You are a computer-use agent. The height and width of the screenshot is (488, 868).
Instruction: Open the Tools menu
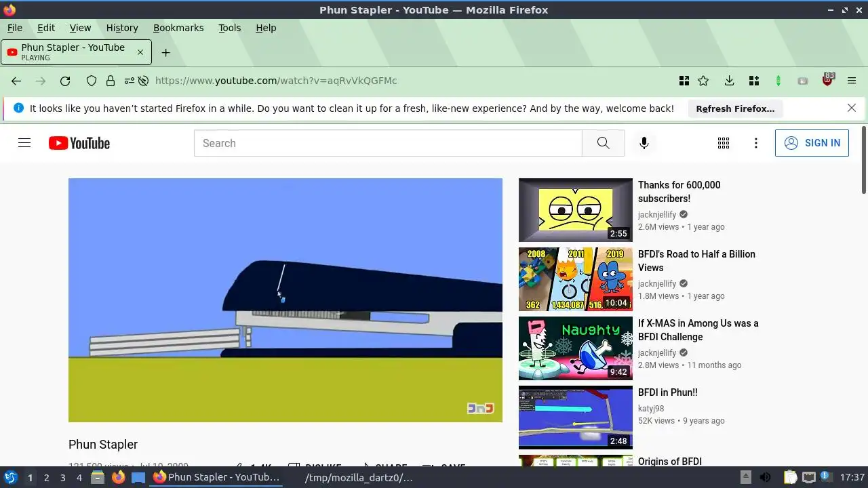pyautogui.click(x=229, y=28)
